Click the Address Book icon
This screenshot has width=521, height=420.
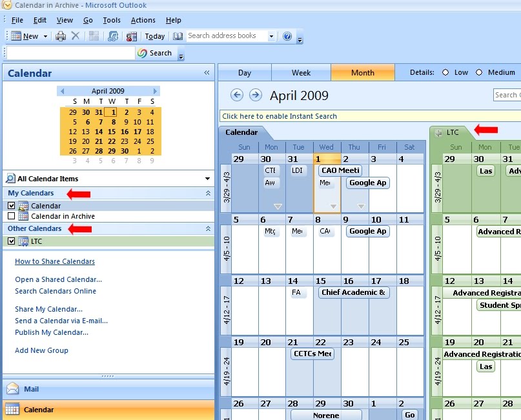pos(178,36)
